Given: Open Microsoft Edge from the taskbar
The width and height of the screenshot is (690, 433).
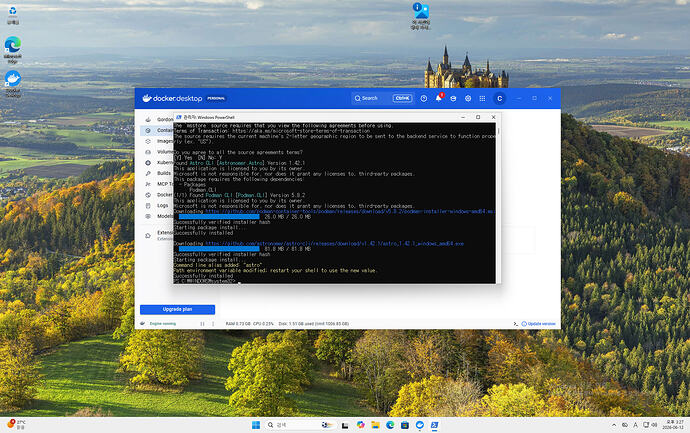Looking at the screenshot, I should (390, 425).
